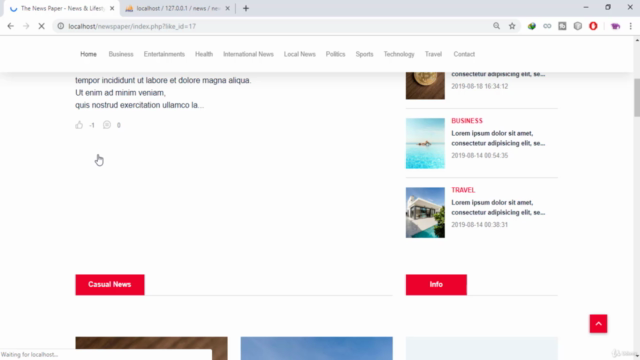Close the localhost phpMyAdmin tab
Viewport: 640px width, 360px height.
(227, 8)
